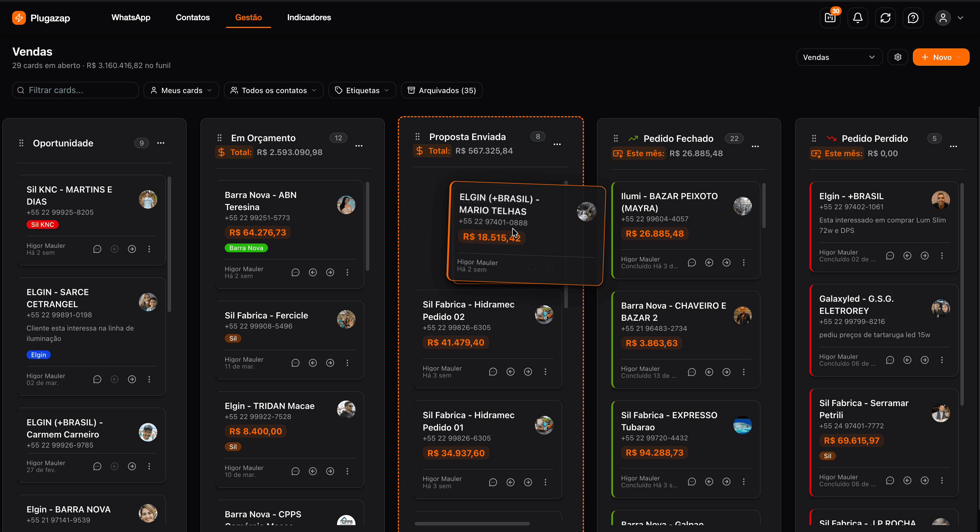Open the Todos os contatos dropdown

pos(274,90)
